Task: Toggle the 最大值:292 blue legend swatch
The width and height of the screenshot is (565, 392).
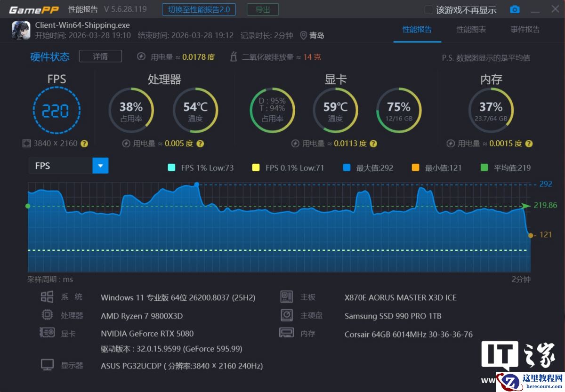Action: [x=347, y=168]
